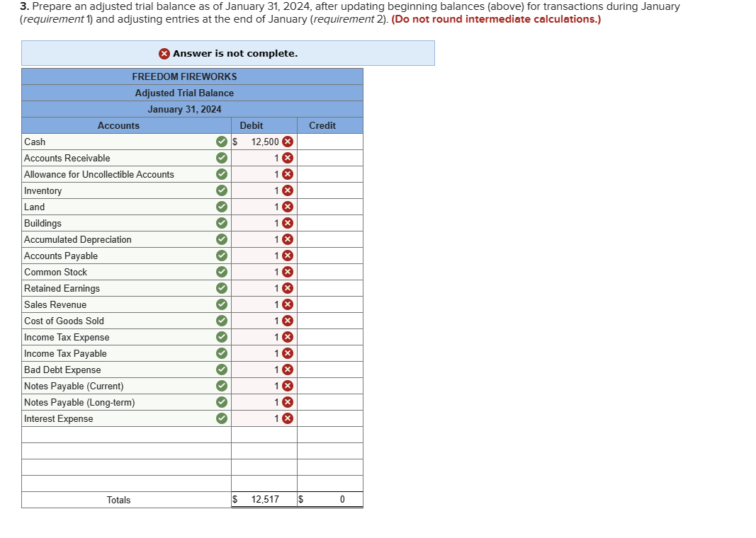Click green checkmark next to Retained Earnings
Screen dimensions: 756x538
pos(222,288)
